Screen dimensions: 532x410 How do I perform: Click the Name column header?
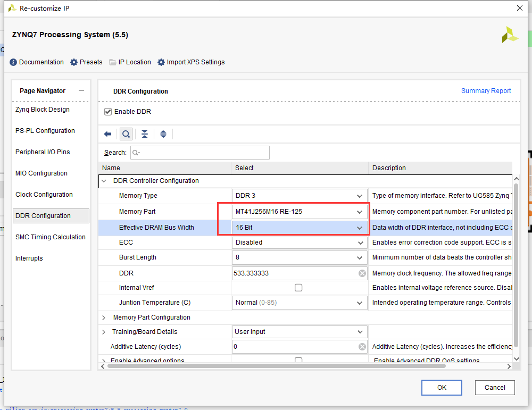pyautogui.click(x=165, y=168)
